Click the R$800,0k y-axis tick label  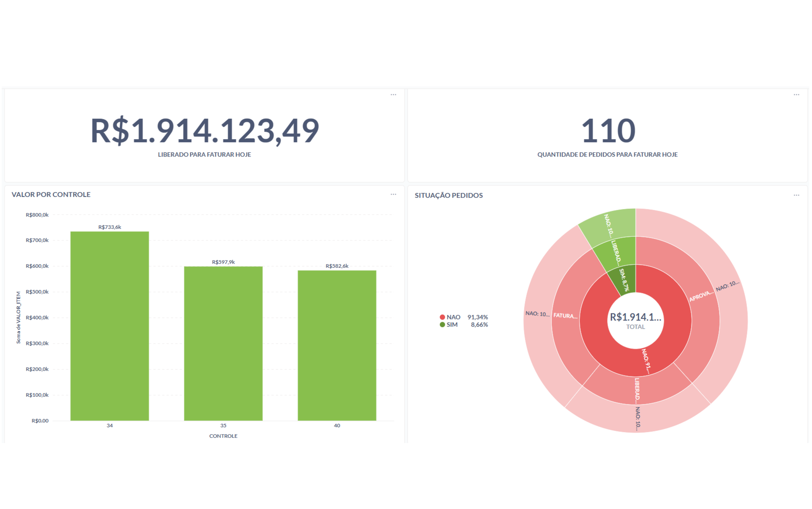pyautogui.click(x=37, y=215)
